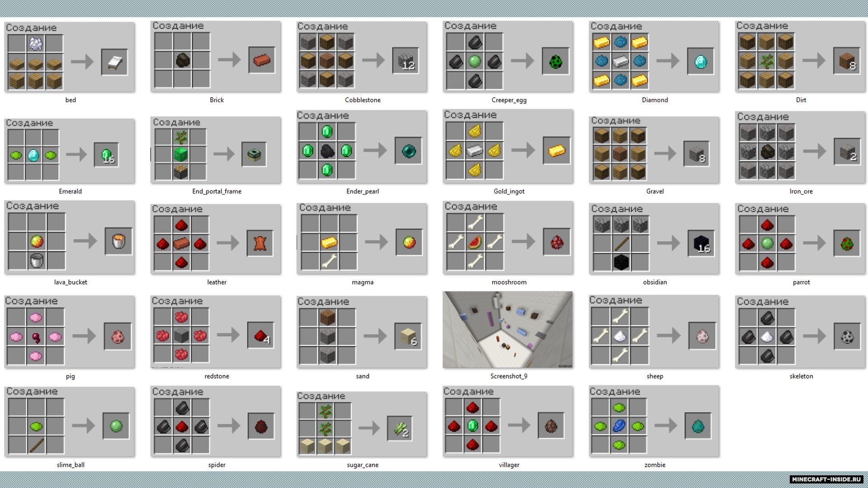868x488 pixels.
Task: Select slime ball in Creeper_egg recipe center
Action: tap(474, 61)
